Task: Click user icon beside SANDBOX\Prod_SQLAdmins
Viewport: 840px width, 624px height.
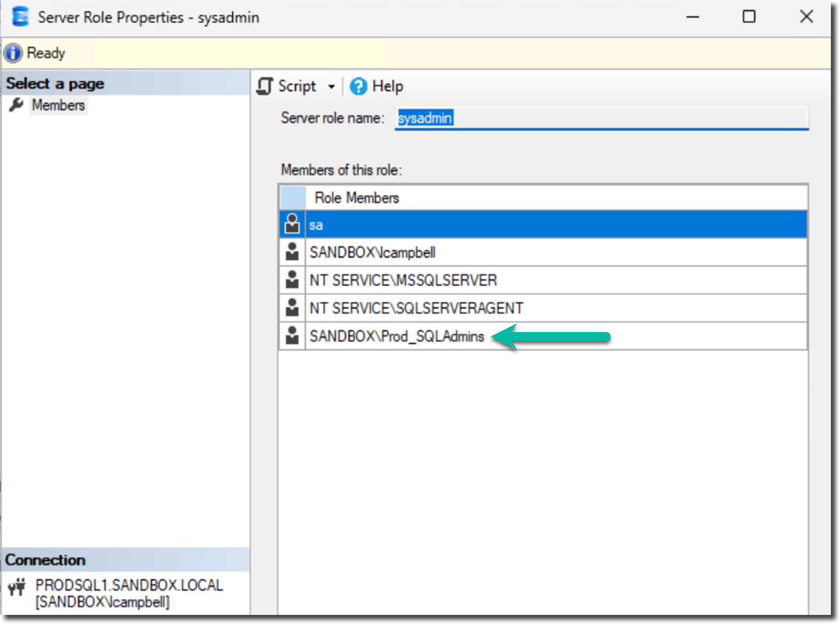Action: tap(292, 336)
